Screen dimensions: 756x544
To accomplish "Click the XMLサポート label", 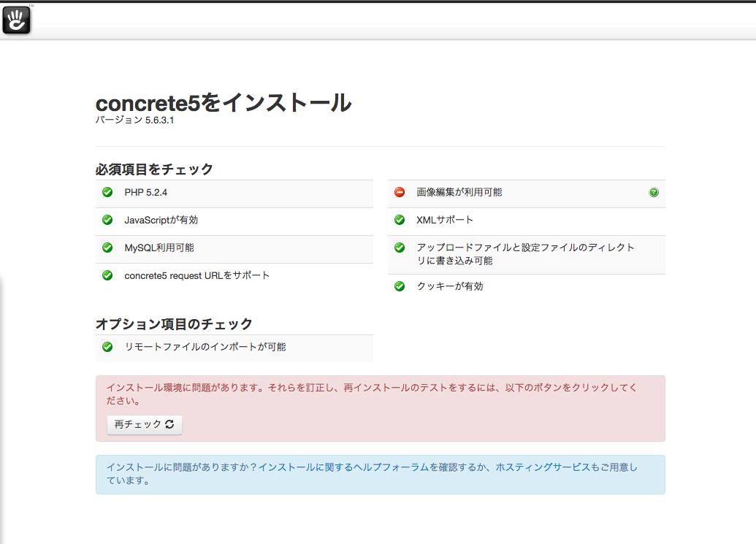I will 445,220.
